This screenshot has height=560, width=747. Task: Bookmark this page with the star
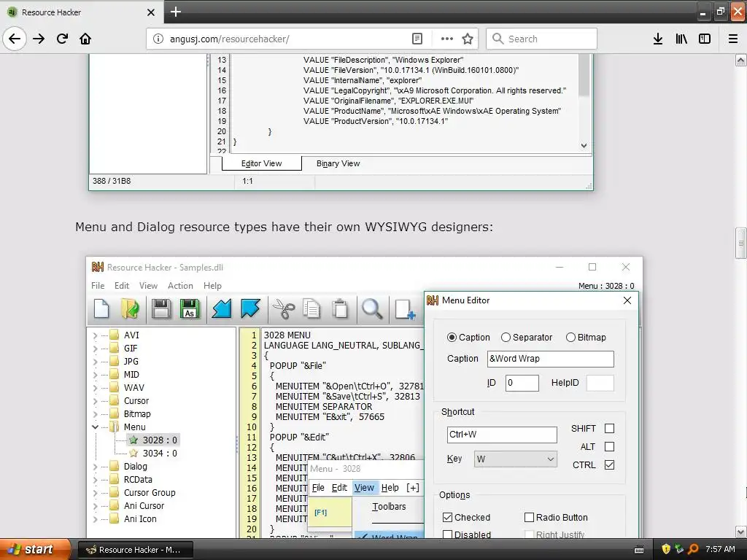[x=468, y=39]
